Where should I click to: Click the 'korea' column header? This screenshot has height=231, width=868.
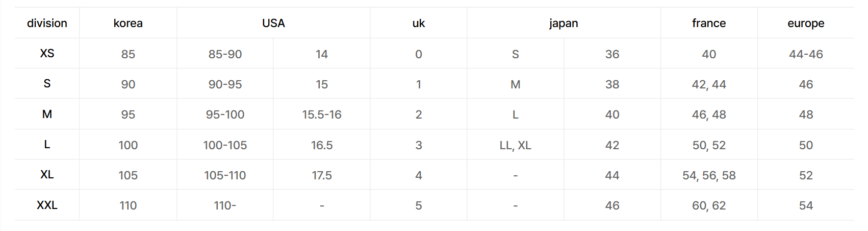(x=128, y=23)
